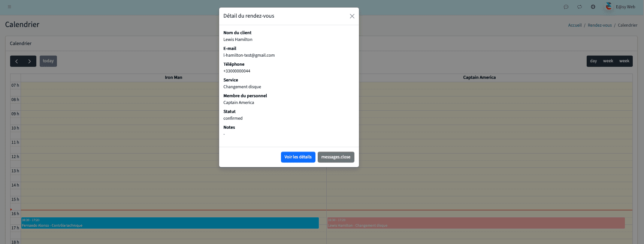Click the Voir les détails button
The height and width of the screenshot is (244, 644).
[x=298, y=157]
